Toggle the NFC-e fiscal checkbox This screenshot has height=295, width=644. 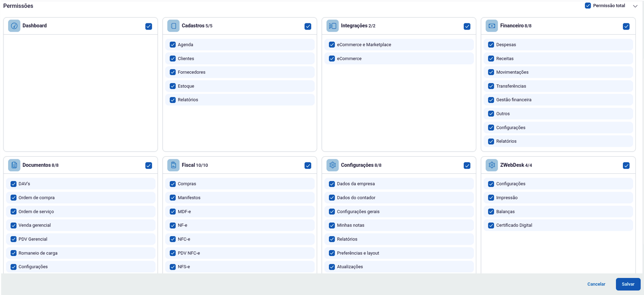tap(173, 239)
